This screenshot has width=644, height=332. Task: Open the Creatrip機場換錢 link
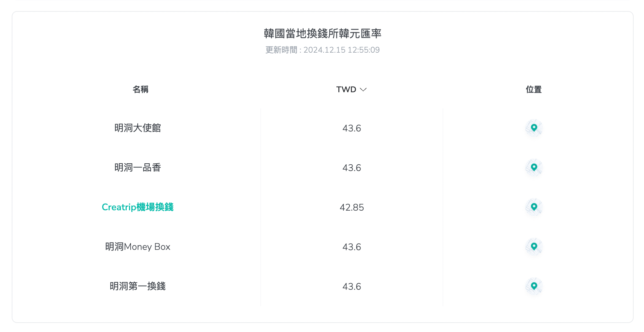point(137,207)
